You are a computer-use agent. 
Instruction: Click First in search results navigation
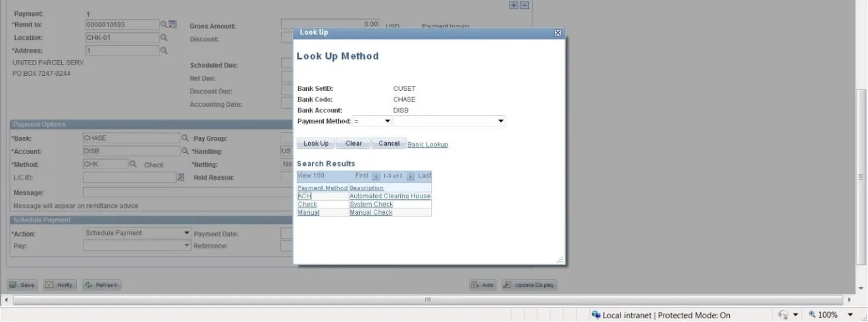pyautogui.click(x=362, y=176)
